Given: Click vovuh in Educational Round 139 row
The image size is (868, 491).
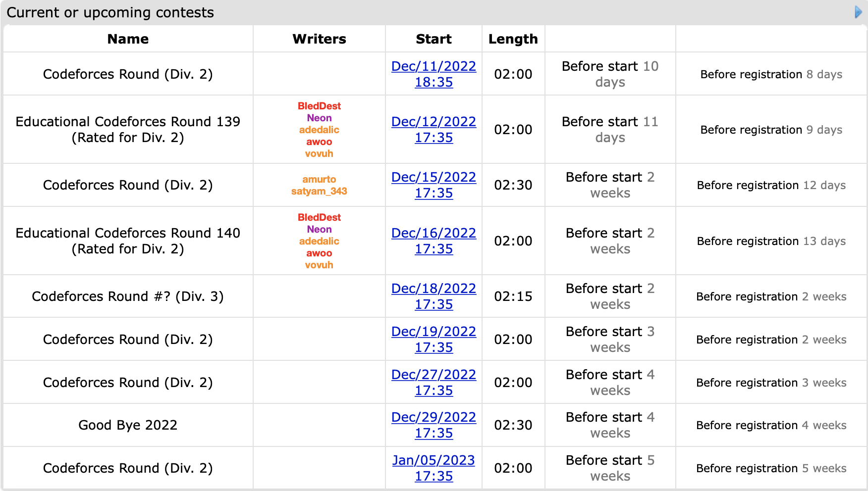Looking at the screenshot, I should tap(319, 153).
